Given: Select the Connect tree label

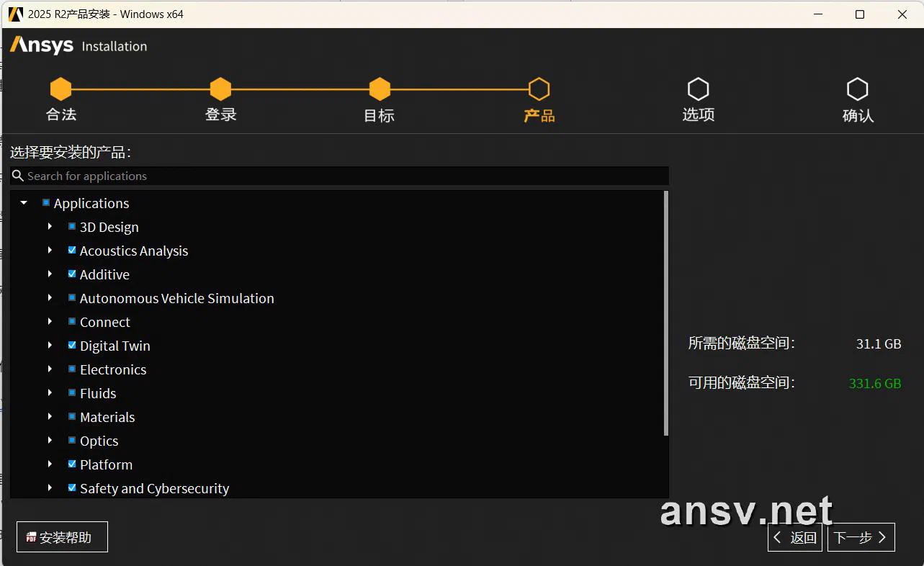Looking at the screenshot, I should coord(105,322).
